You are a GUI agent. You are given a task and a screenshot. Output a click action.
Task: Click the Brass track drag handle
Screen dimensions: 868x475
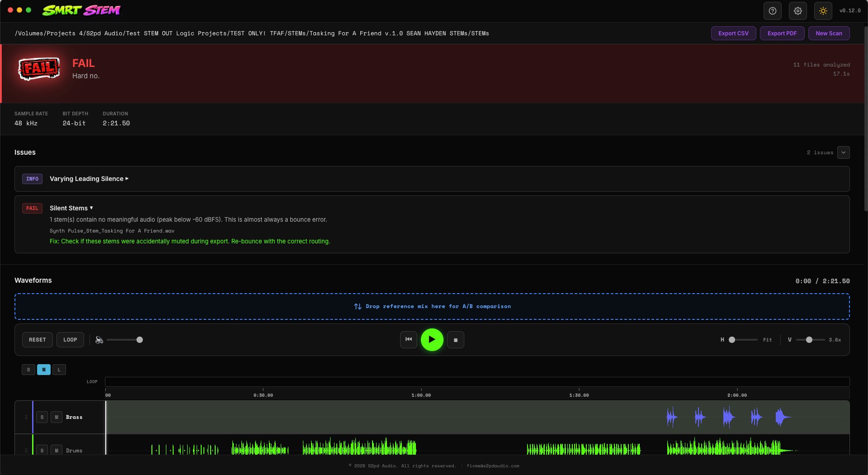(26, 417)
